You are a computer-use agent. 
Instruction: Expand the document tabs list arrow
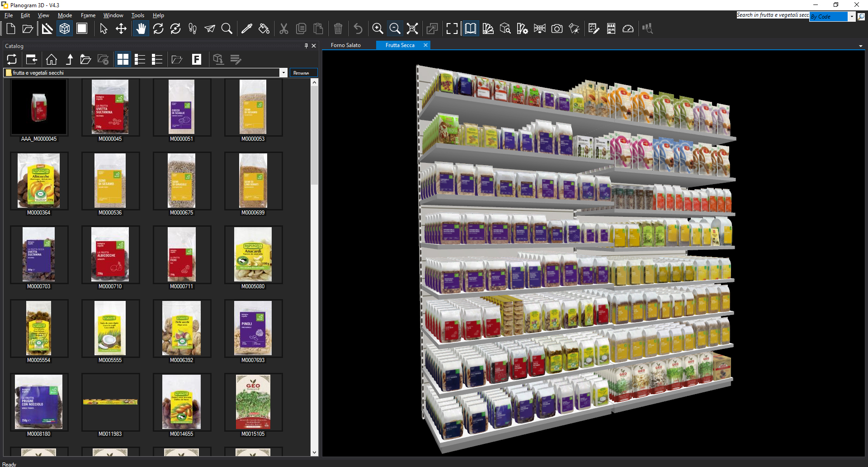pos(860,46)
